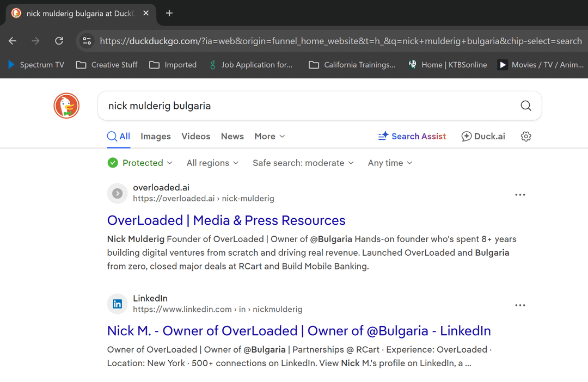This screenshot has height=382, width=588.
Task: Open Nick M. LinkedIn result link
Action: click(x=299, y=331)
